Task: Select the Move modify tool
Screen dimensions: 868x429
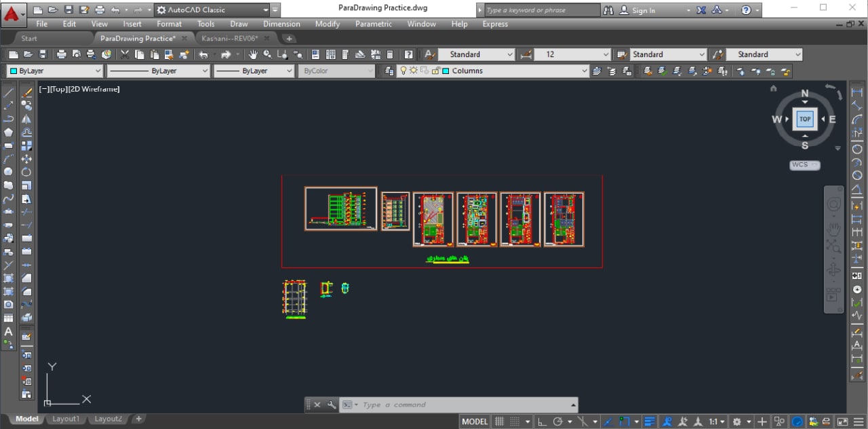Action: (26, 159)
